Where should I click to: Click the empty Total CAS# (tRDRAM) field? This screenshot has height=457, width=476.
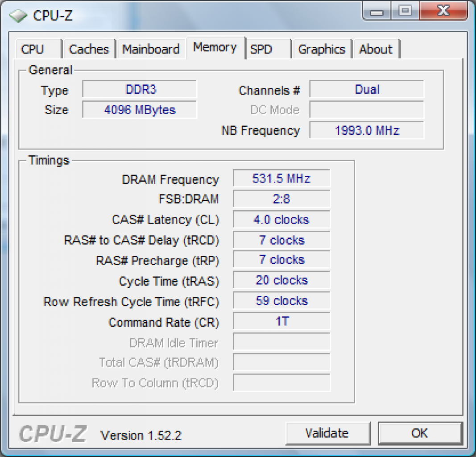click(281, 362)
